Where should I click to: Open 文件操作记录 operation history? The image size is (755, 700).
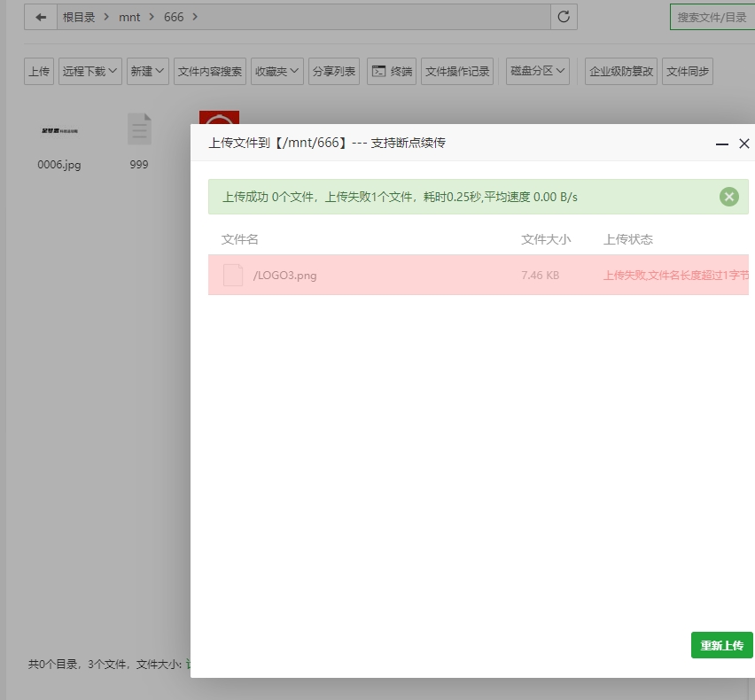pos(457,71)
